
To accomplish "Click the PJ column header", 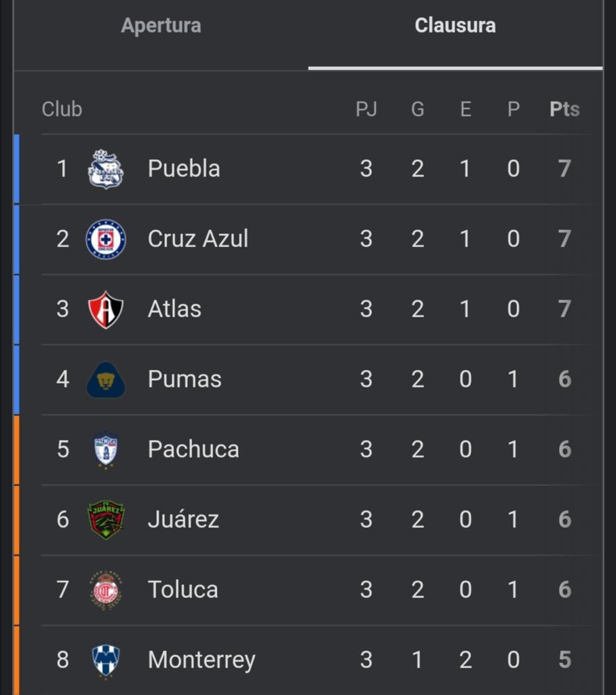I will point(366,109).
